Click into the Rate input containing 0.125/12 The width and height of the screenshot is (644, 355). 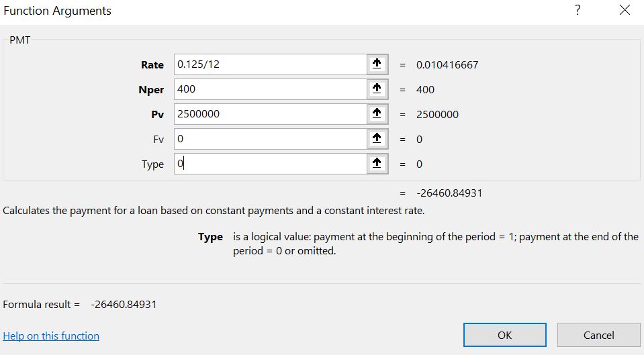270,64
